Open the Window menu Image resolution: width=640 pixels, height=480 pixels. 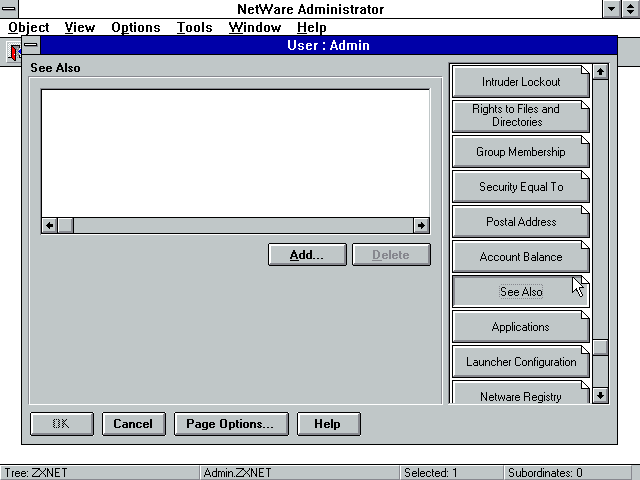pyautogui.click(x=255, y=27)
